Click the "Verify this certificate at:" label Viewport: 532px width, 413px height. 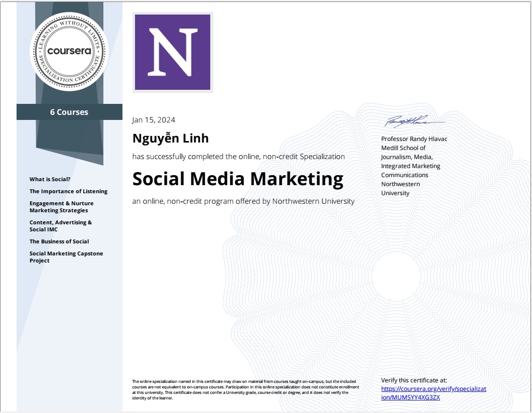pos(414,380)
